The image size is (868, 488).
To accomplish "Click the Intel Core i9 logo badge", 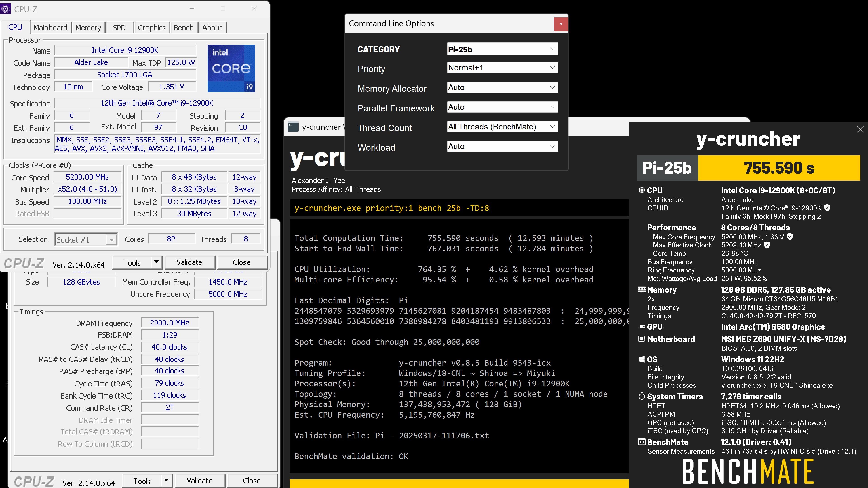I will [x=231, y=68].
